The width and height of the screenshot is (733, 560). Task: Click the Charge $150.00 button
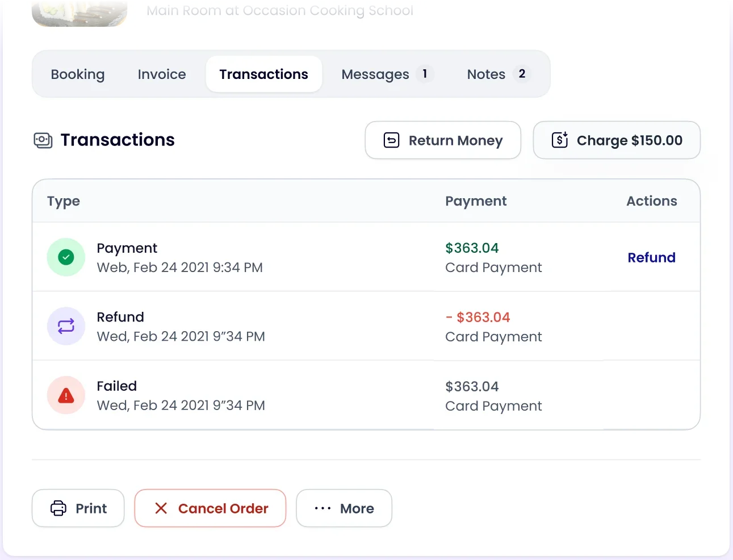pos(617,140)
